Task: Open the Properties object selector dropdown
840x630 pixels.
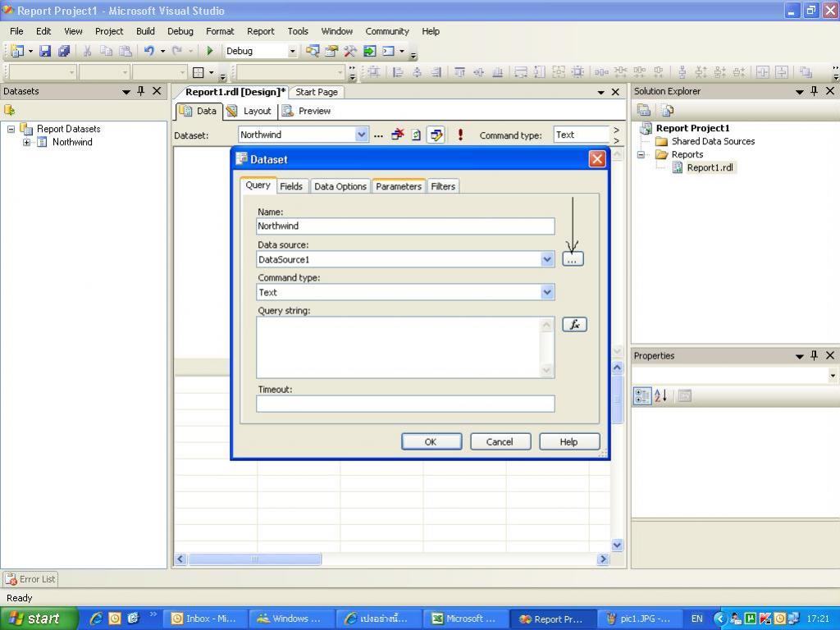Action: 833,376
